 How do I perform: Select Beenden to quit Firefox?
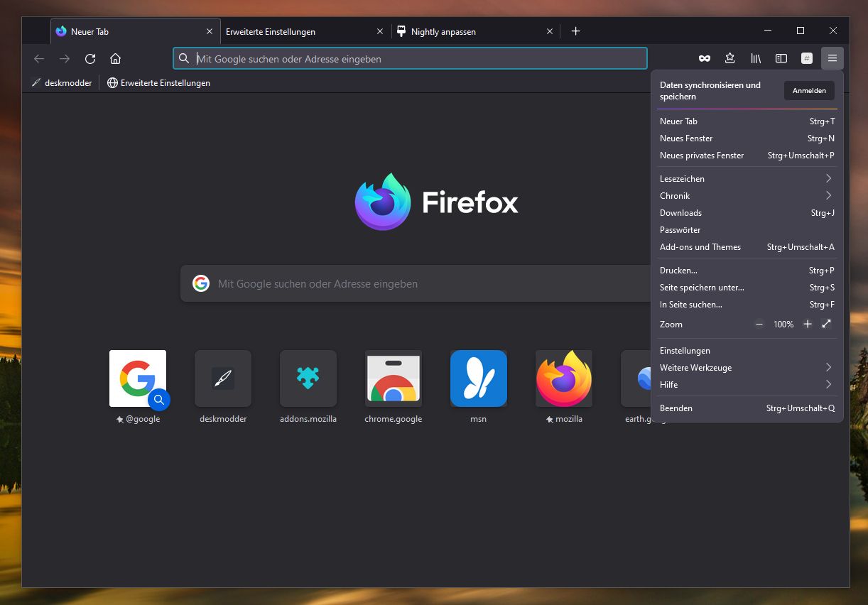click(747, 408)
